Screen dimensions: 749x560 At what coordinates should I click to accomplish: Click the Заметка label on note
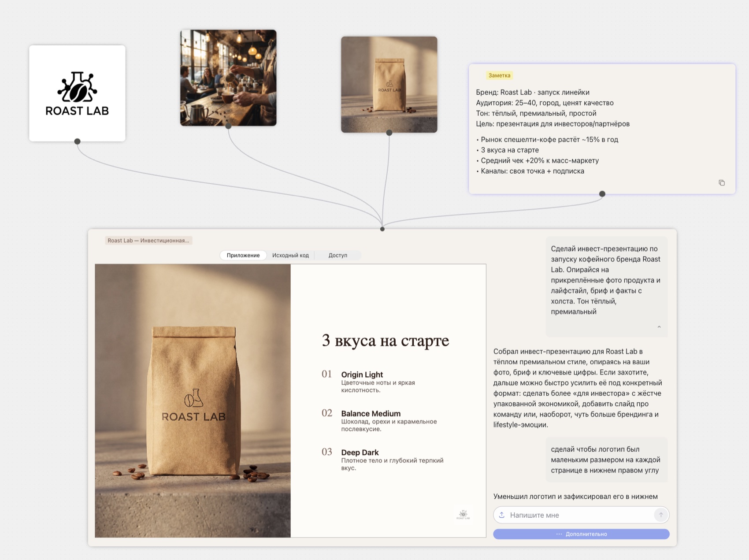pyautogui.click(x=499, y=75)
